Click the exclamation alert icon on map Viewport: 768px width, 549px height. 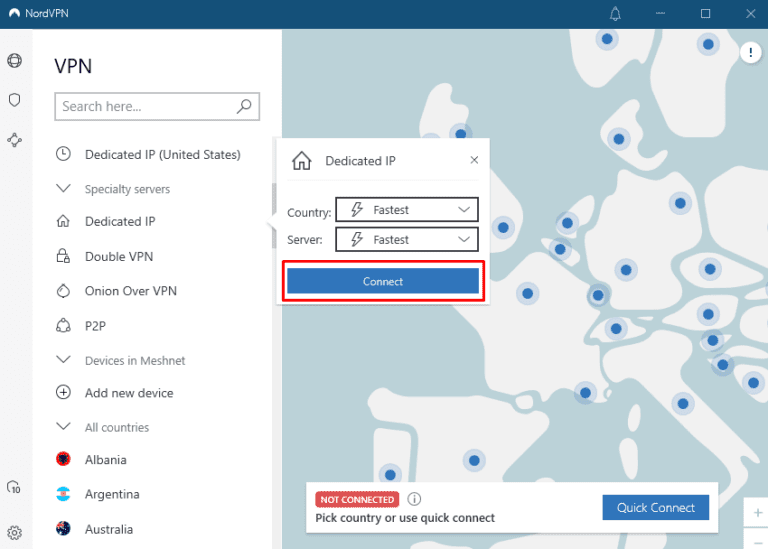(x=750, y=53)
